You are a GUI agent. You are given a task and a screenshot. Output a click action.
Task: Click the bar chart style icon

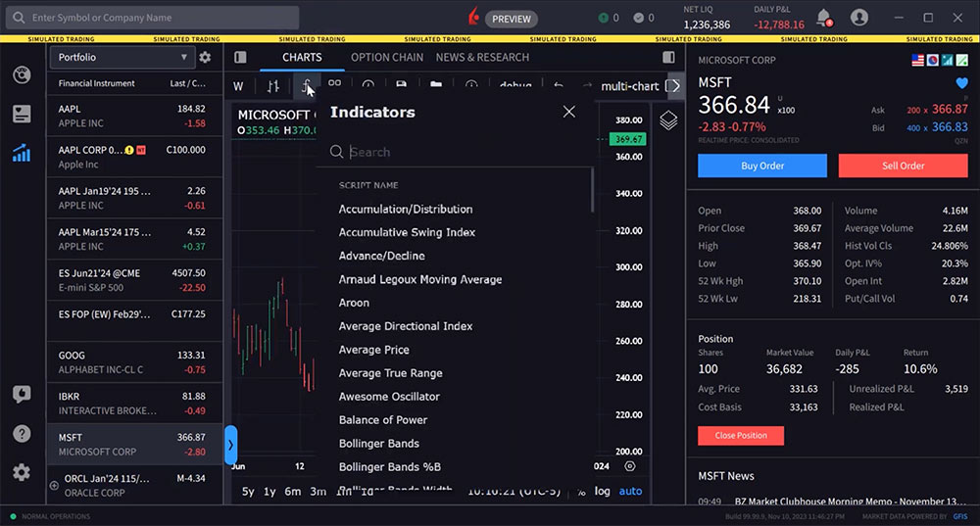pyautogui.click(x=273, y=86)
